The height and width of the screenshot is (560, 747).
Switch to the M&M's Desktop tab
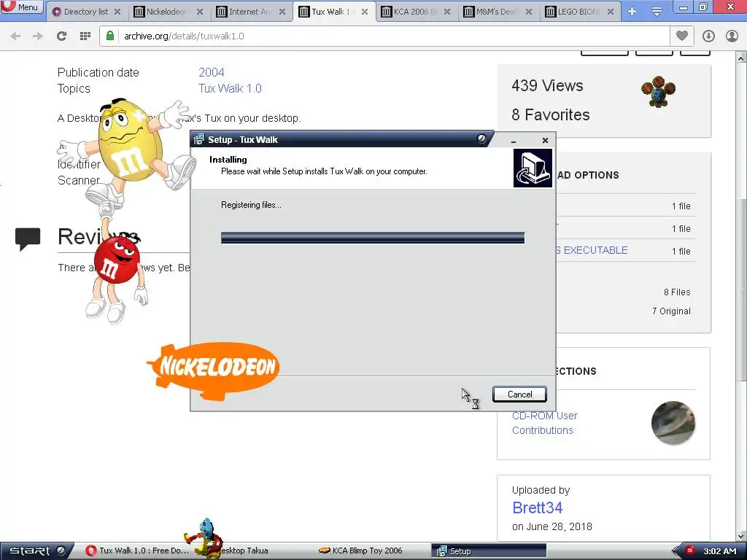(x=497, y=12)
